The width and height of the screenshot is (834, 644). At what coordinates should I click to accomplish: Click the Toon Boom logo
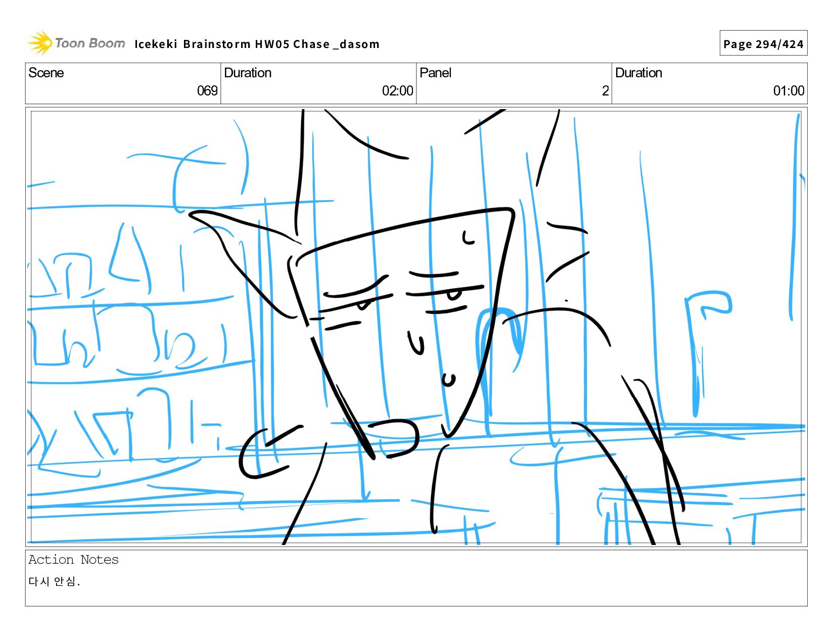[76, 43]
